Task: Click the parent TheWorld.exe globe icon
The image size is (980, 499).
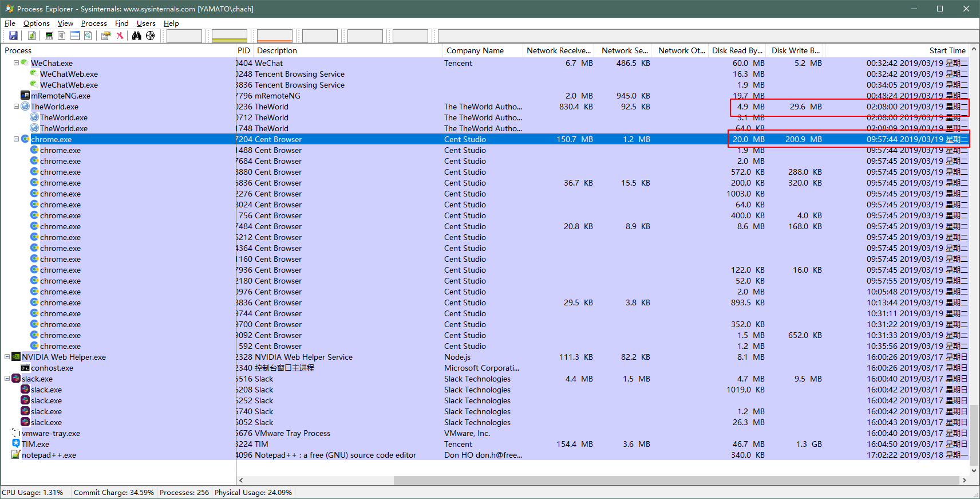Action: (x=25, y=106)
